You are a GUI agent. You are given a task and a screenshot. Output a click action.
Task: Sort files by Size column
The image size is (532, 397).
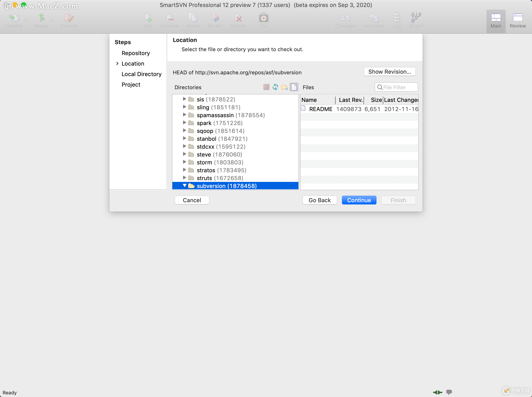pos(373,100)
